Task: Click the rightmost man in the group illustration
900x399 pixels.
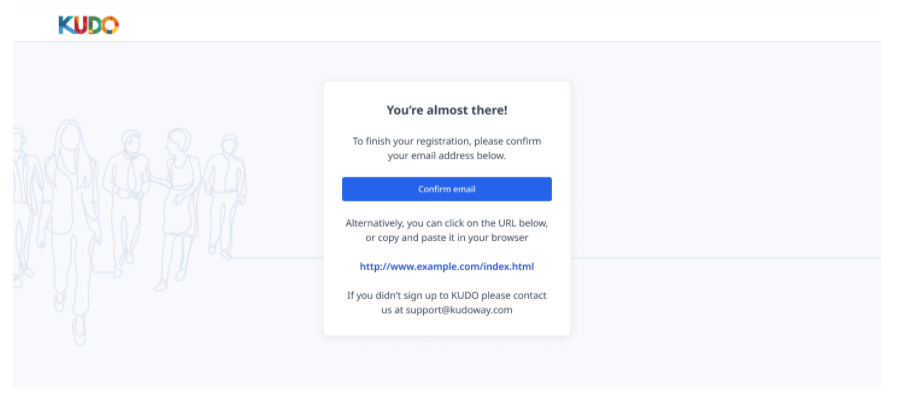Action: [x=226, y=195]
